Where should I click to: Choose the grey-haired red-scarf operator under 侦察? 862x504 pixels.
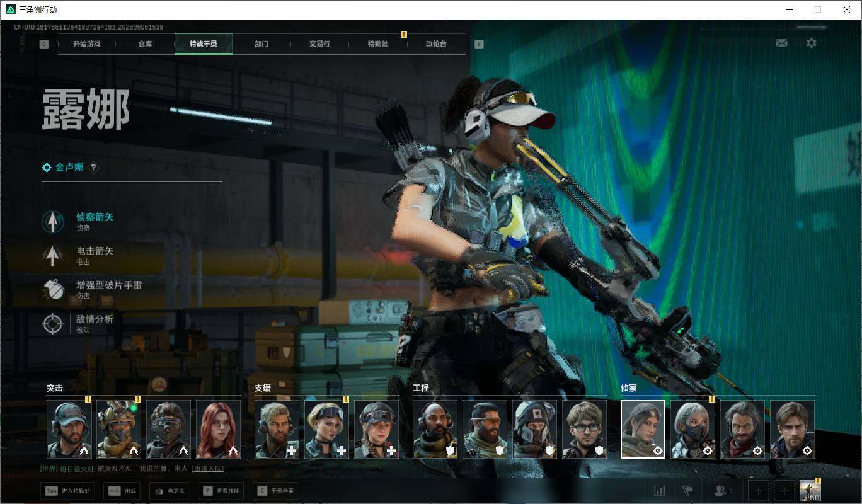tap(743, 430)
